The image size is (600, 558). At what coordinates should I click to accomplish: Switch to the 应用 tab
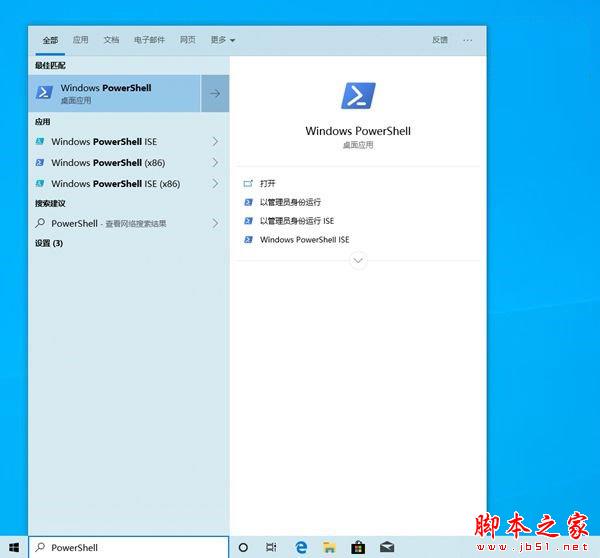[80, 40]
